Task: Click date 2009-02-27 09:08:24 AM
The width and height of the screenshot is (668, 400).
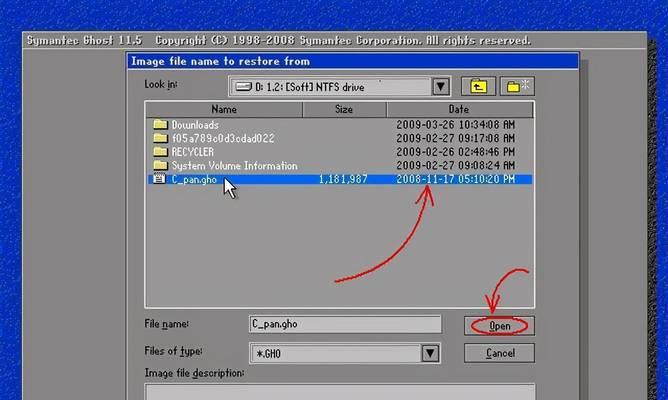Action: (455, 165)
